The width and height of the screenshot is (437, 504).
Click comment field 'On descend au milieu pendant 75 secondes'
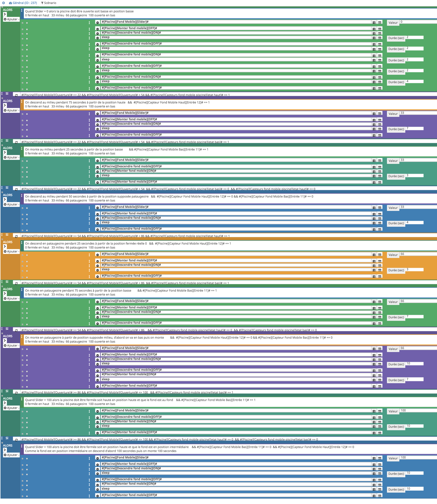(230, 104)
